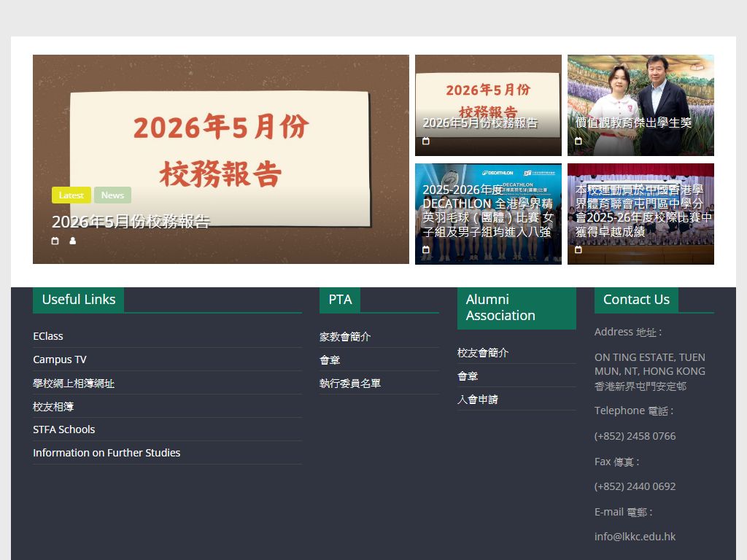Screen dimensions: 747x560
Task: Open 校友相簿 link
Action: [x=53, y=407]
